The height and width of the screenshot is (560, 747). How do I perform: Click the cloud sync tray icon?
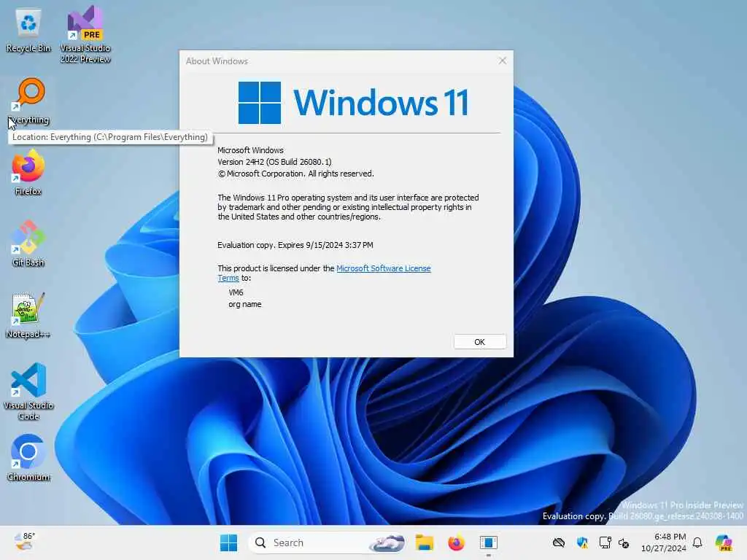coord(558,542)
